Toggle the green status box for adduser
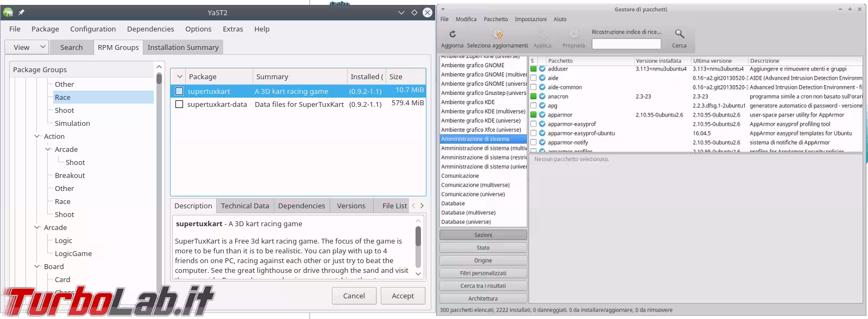 pos(533,69)
